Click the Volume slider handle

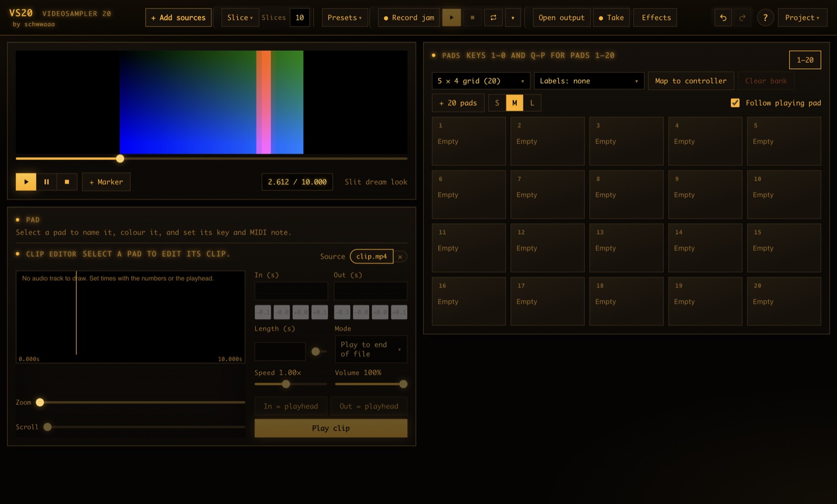click(403, 384)
